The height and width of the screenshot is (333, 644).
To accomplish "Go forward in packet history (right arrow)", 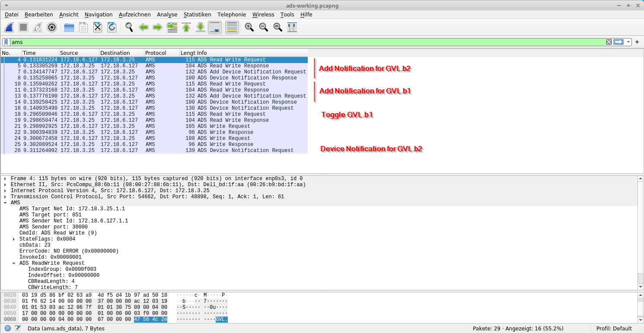I will pyautogui.click(x=158, y=28).
